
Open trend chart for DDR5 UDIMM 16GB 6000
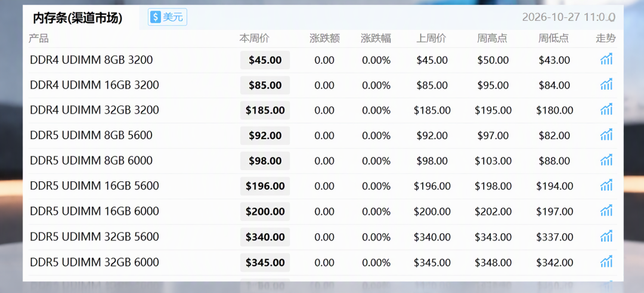pyautogui.click(x=606, y=211)
